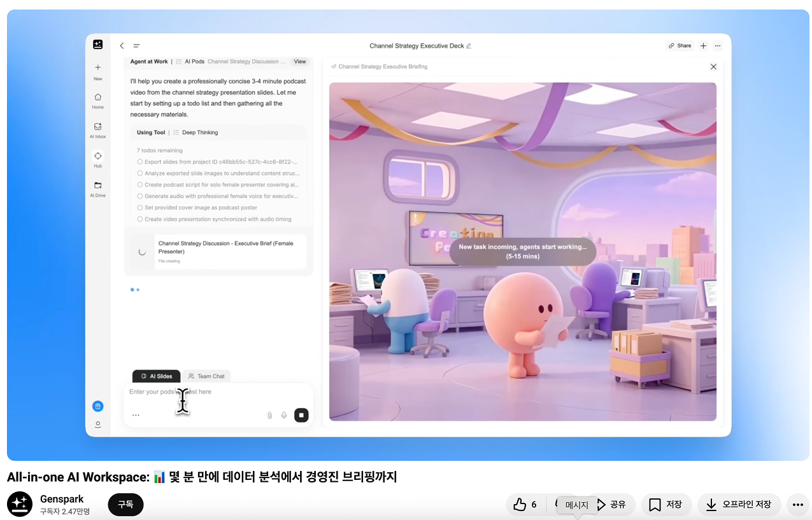
Task: Click the View button in Agent at Work
Action: pos(299,61)
